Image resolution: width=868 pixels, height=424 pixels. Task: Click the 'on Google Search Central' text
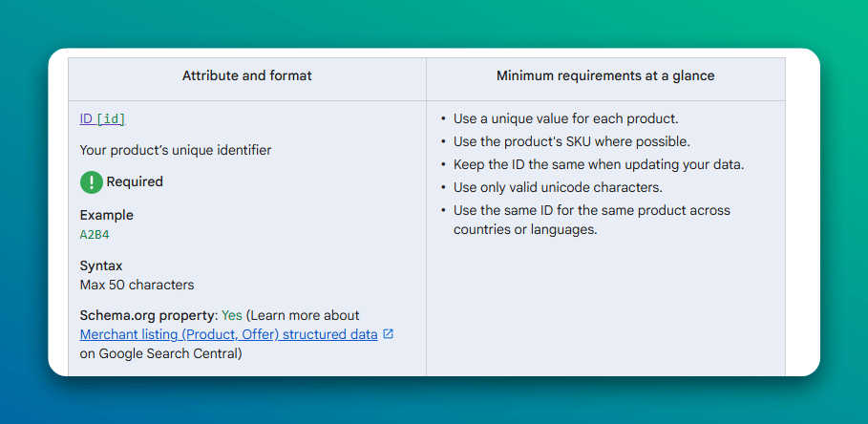click(160, 353)
